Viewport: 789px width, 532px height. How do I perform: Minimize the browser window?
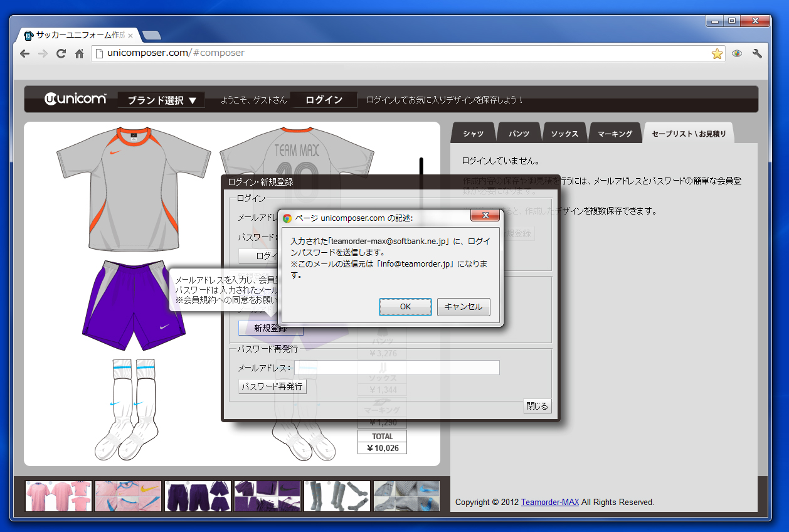(x=714, y=21)
